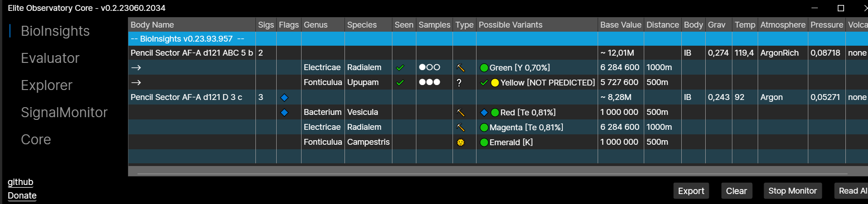Screen dimensions: 868x204
Task: Click the horizontal scrollbar below the table
Action: click(492, 173)
